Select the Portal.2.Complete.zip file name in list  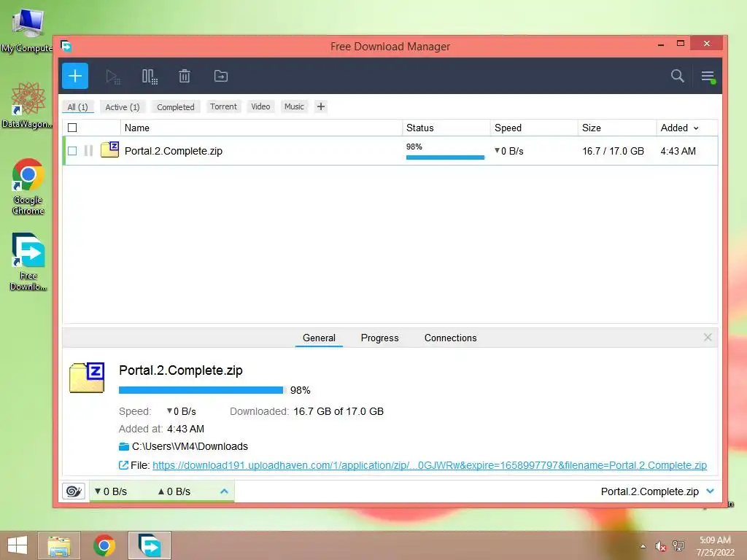pos(174,151)
